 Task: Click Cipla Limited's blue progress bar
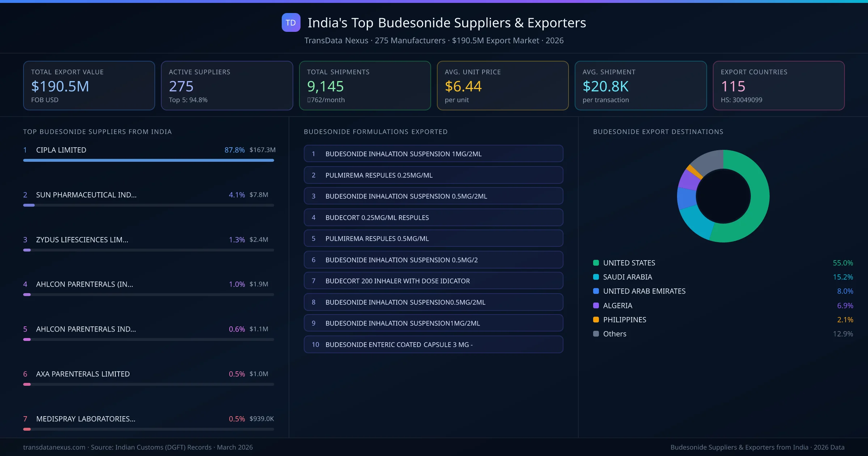coord(148,160)
